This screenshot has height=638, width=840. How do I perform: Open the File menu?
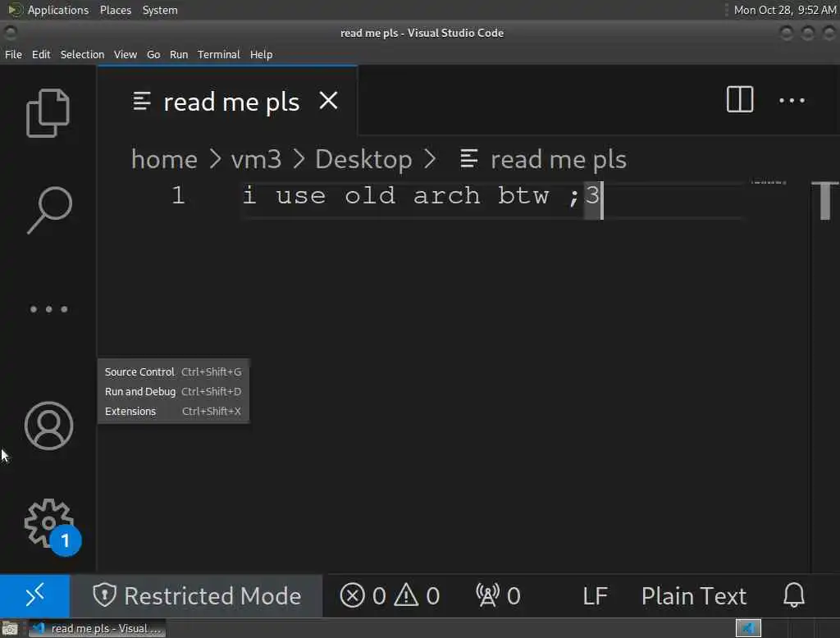point(13,55)
